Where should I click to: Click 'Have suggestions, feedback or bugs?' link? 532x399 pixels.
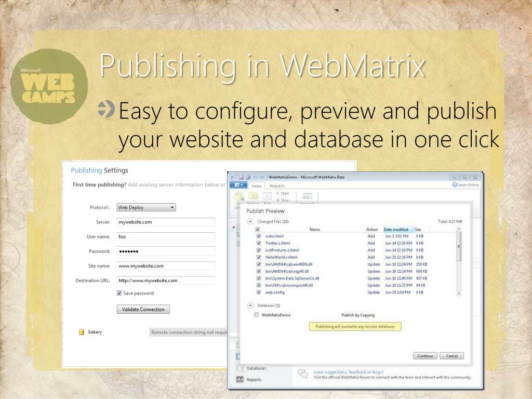[x=349, y=372]
